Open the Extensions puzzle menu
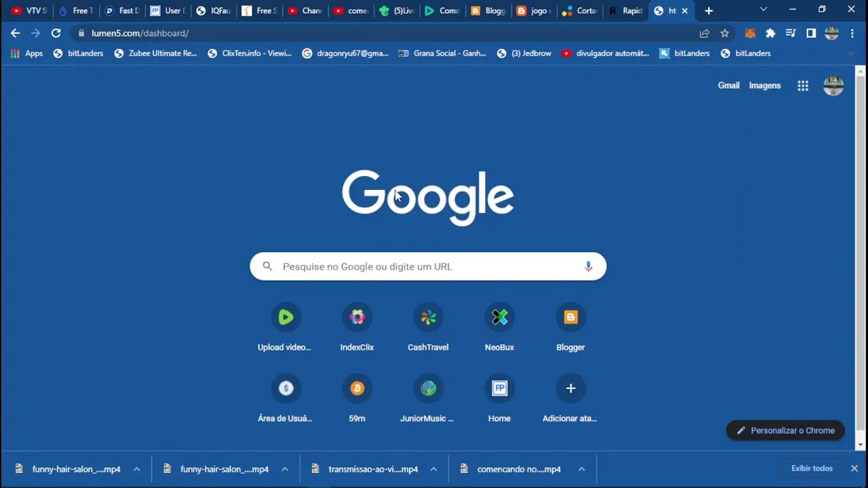868x488 pixels. [x=770, y=33]
